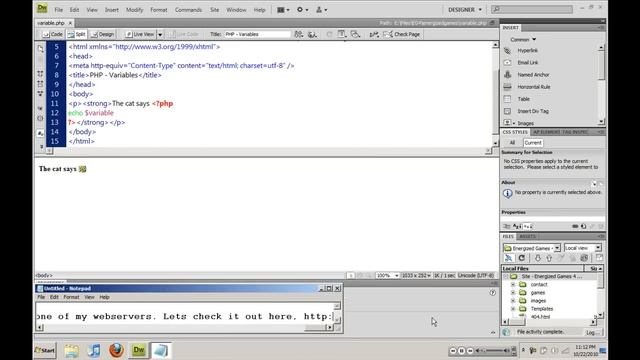Switch CSS panel to Current mode
This screenshot has width=640, height=360.
[533, 143]
